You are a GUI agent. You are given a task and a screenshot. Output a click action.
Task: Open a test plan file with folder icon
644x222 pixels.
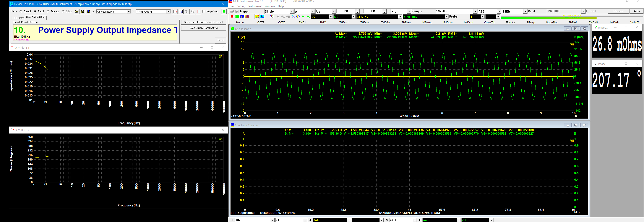point(77,11)
